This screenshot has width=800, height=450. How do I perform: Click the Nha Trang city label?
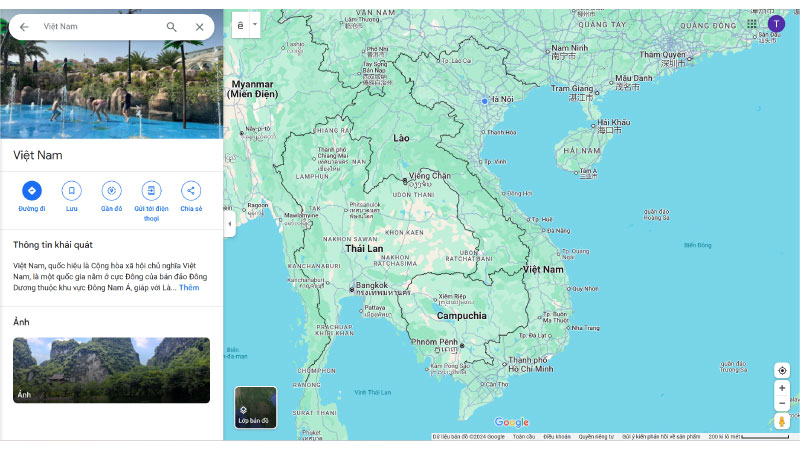coord(585,328)
